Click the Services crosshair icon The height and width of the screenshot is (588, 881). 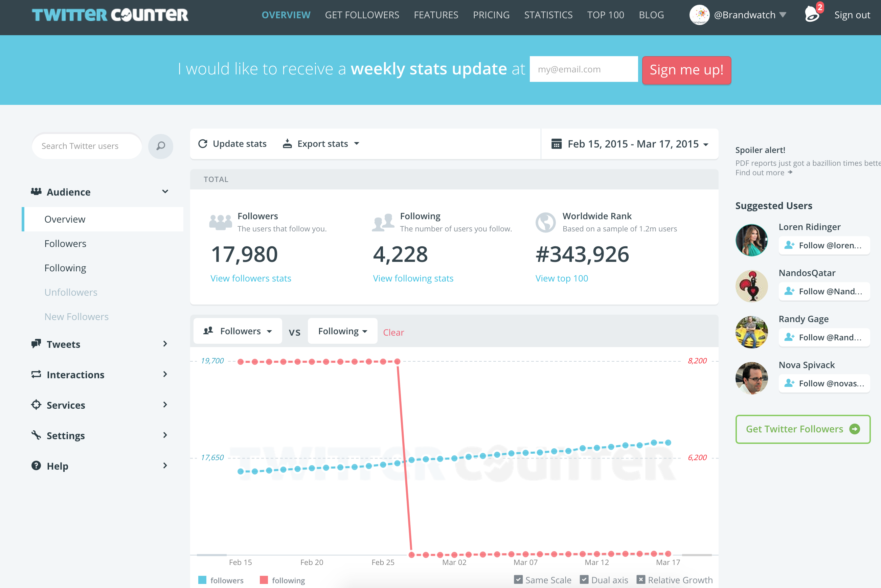(36, 405)
